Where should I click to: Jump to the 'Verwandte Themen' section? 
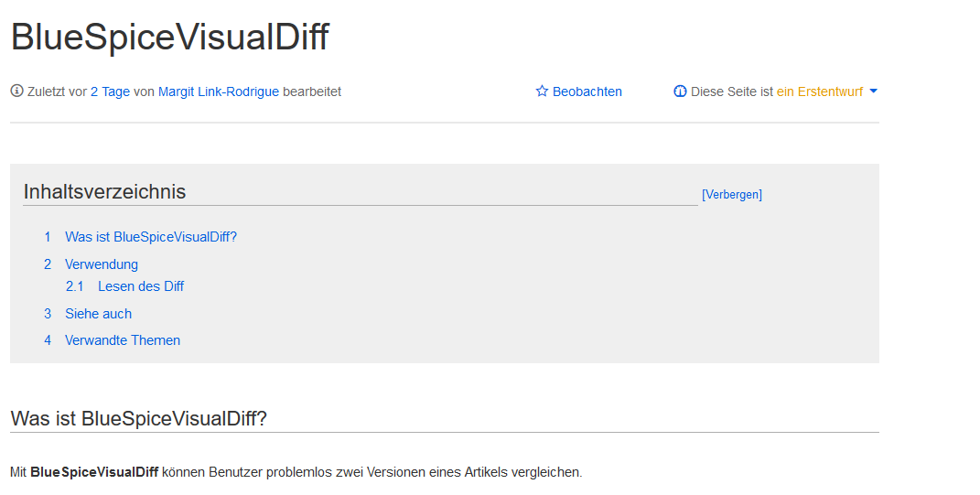tap(123, 340)
